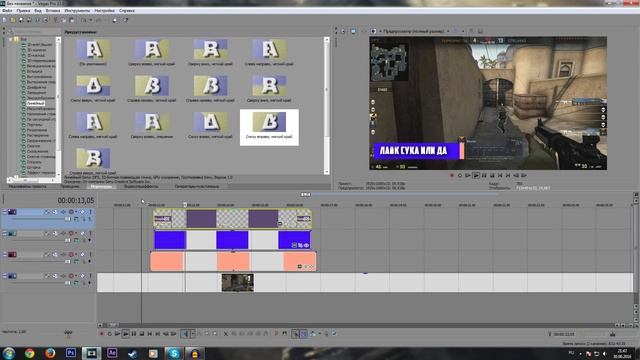Screen dimensions: 640x360
Task: Click the Undo icon in main toolbar
Action: 84,20
